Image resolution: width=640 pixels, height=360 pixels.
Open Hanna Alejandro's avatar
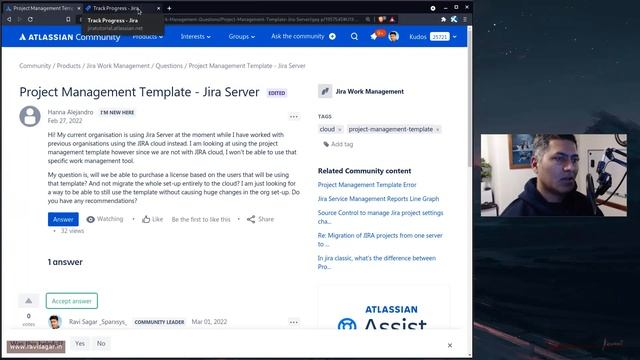30,116
